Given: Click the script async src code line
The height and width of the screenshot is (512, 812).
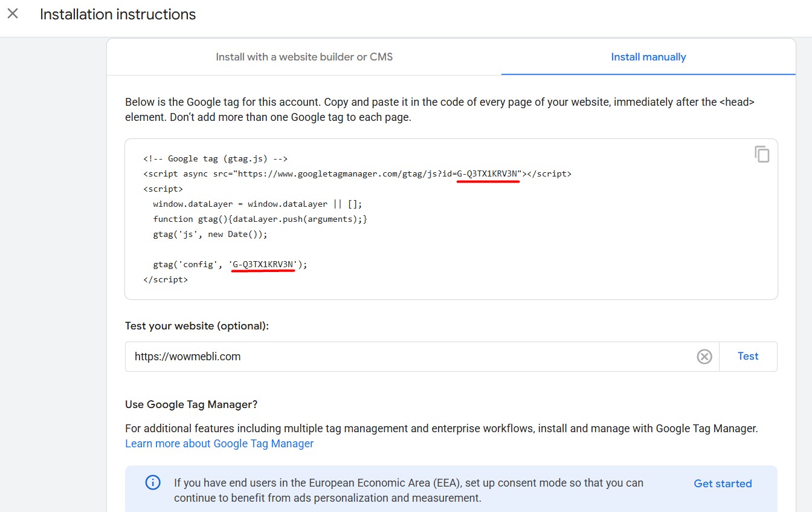Looking at the screenshot, I should (x=357, y=174).
